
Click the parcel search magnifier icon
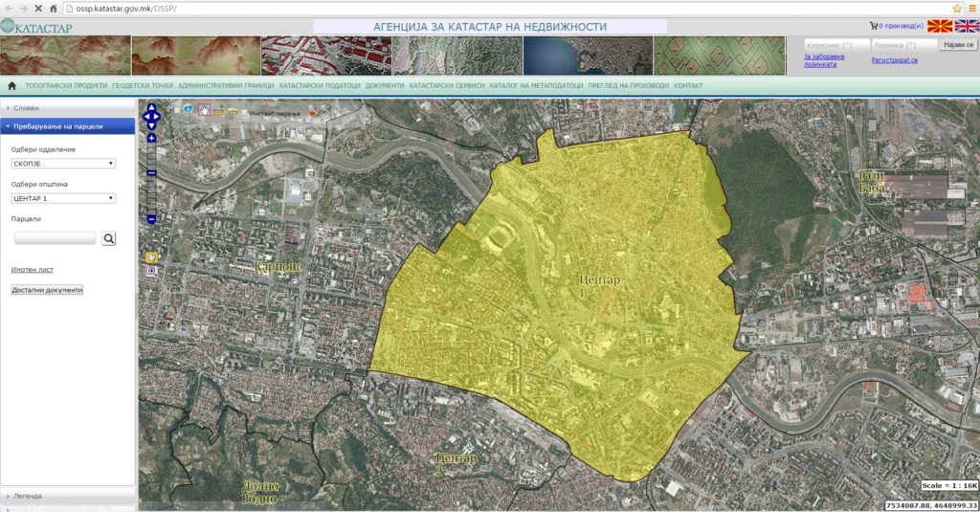coord(108,238)
